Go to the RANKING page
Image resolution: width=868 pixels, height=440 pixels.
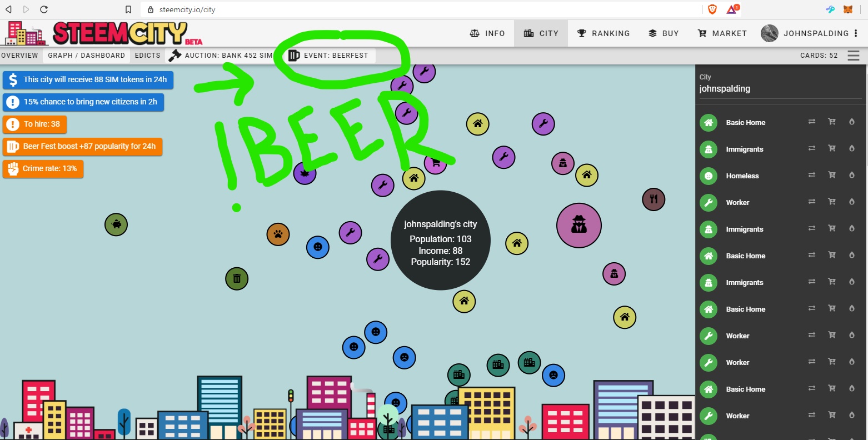tap(603, 33)
